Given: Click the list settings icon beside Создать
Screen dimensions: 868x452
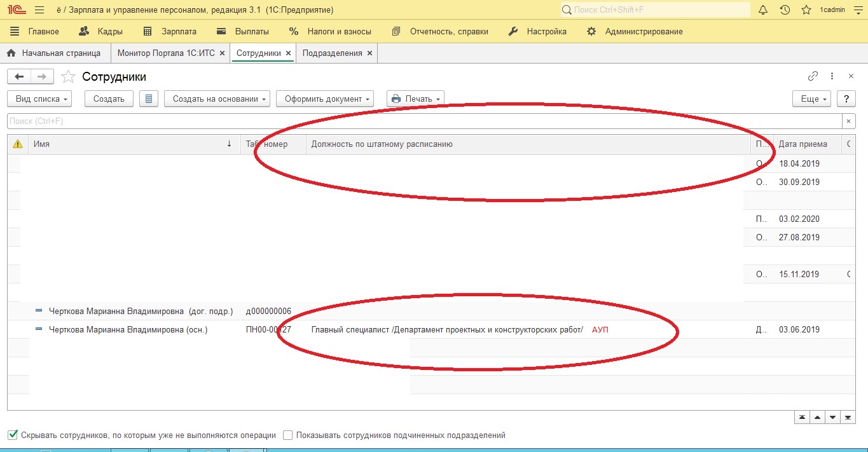Looking at the screenshot, I should tap(149, 99).
